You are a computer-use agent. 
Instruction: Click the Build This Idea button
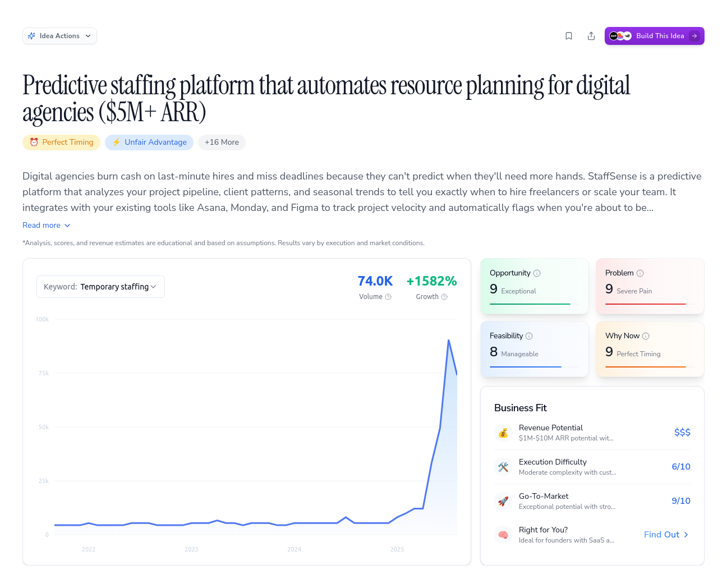click(x=654, y=36)
